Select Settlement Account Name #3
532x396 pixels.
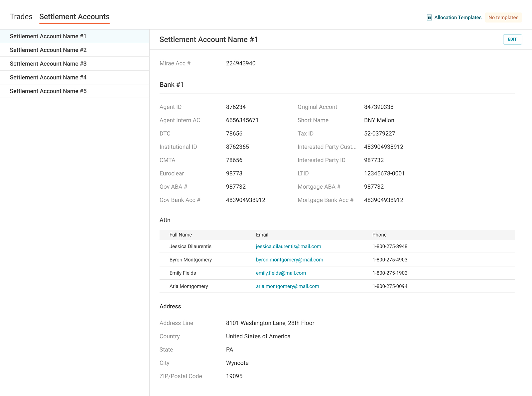coord(74,63)
